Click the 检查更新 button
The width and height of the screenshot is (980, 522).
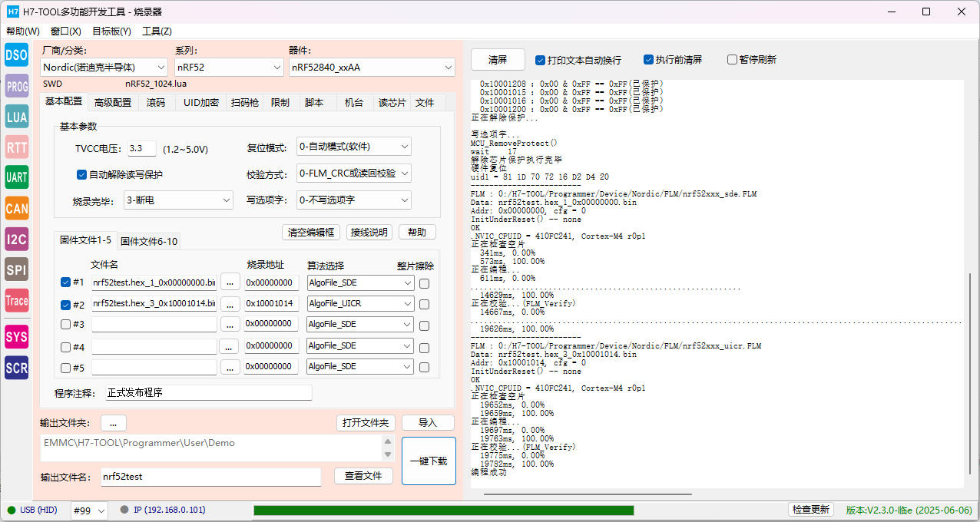810,510
